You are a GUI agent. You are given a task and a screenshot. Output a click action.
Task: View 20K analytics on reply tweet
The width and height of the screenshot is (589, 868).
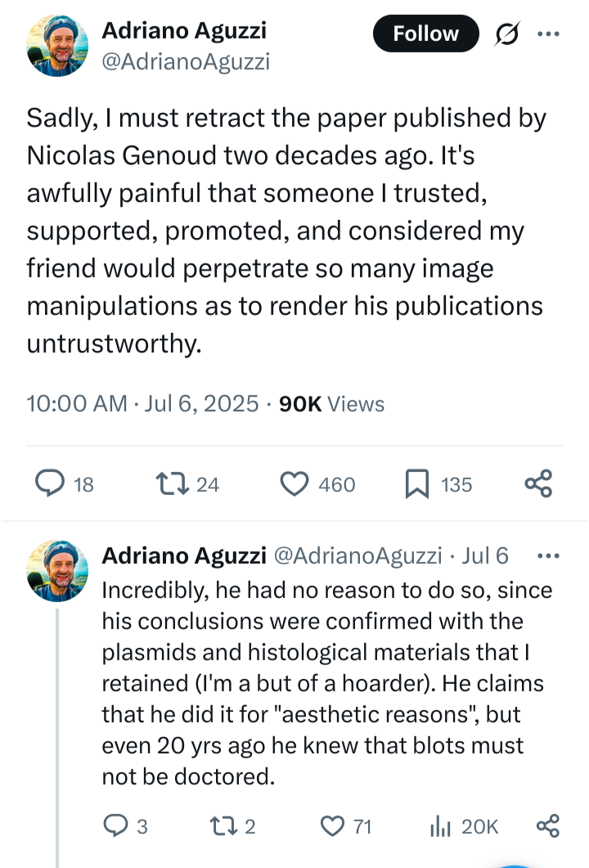click(440, 826)
